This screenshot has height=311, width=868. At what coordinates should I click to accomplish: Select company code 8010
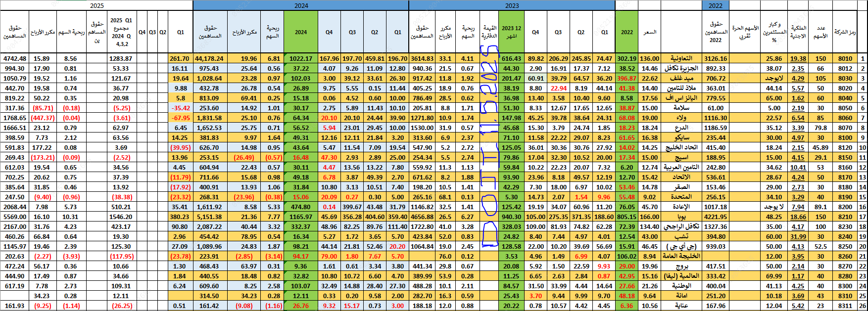[845, 58]
